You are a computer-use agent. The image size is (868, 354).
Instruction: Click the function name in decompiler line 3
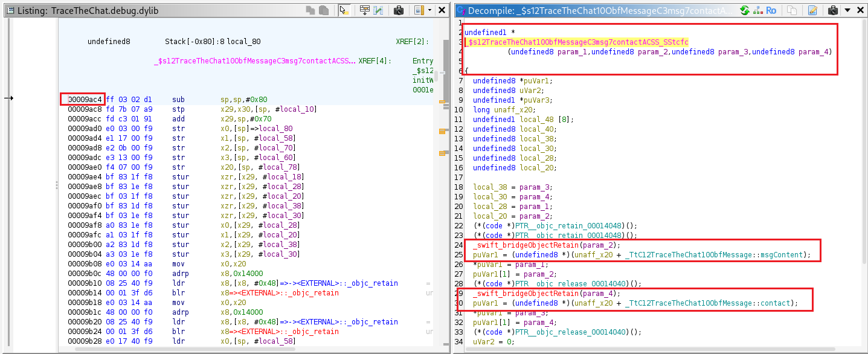pyautogui.click(x=577, y=42)
